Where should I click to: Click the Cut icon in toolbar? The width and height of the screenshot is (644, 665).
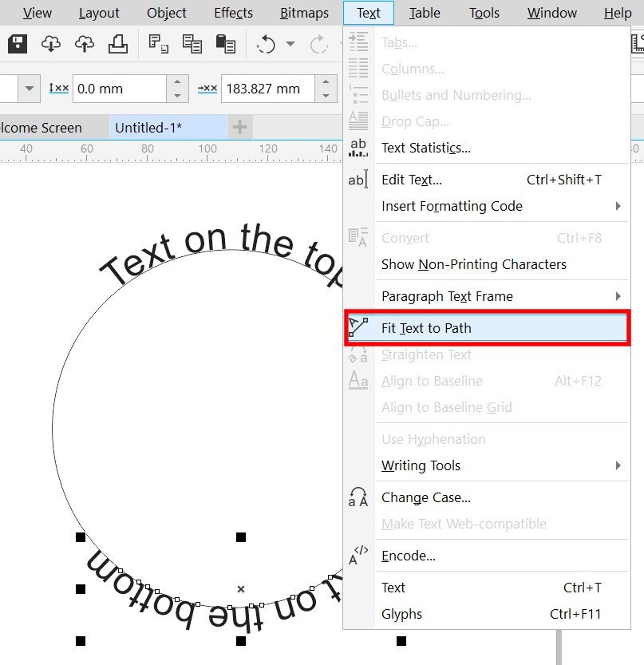(159, 45)
